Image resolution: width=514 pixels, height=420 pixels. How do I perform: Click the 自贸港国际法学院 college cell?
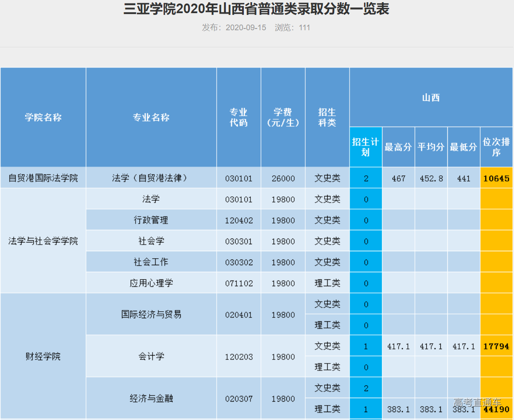43,178
